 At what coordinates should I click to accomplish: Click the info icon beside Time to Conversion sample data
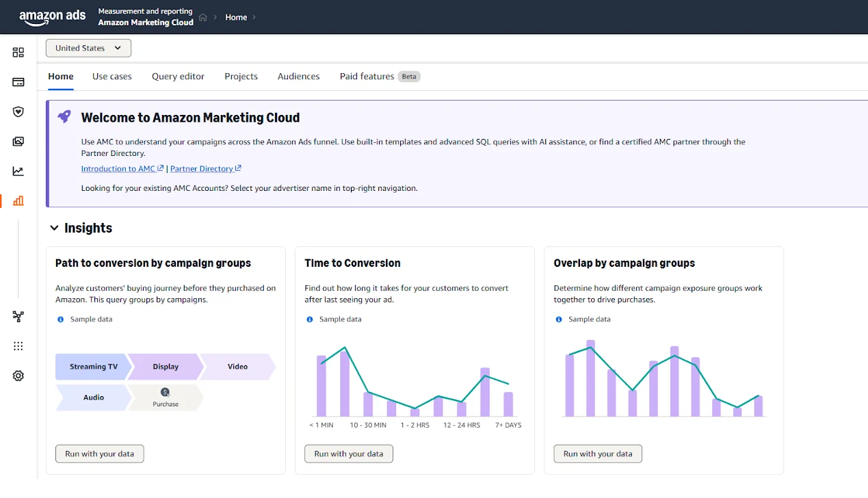coord(309,319)
